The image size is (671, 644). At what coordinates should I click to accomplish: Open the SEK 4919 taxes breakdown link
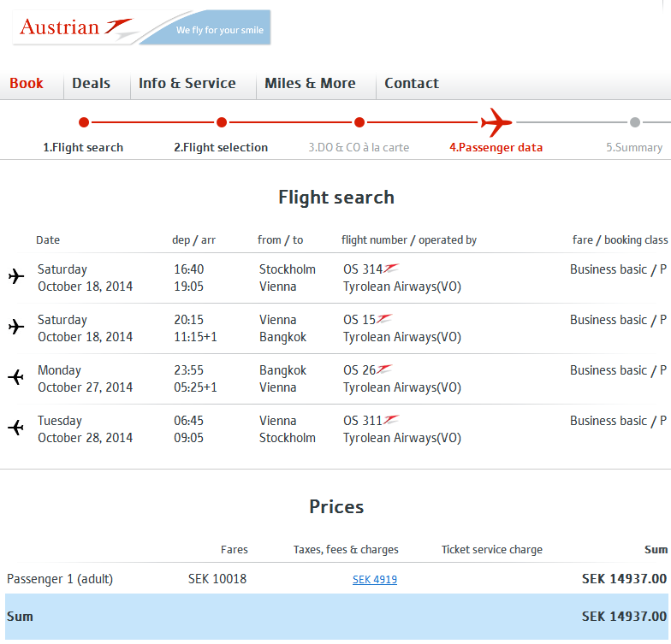(x=375, y=580)
